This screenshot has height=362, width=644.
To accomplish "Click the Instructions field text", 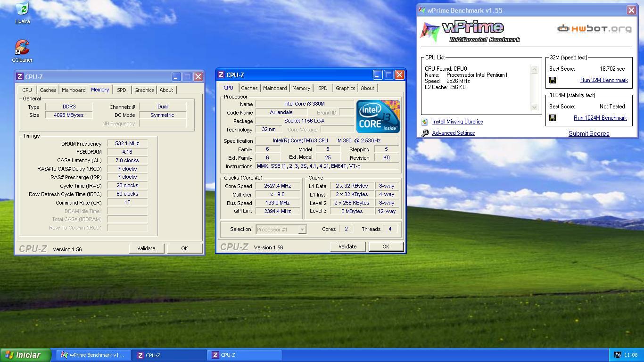I will pyautogui.click(x=327, y=166).
